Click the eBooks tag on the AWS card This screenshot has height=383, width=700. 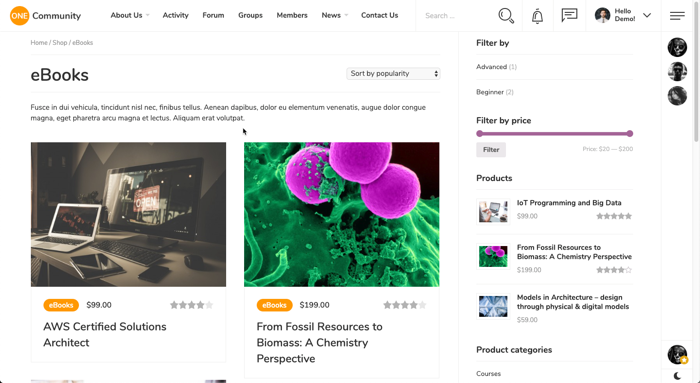(x=61, y=305)
